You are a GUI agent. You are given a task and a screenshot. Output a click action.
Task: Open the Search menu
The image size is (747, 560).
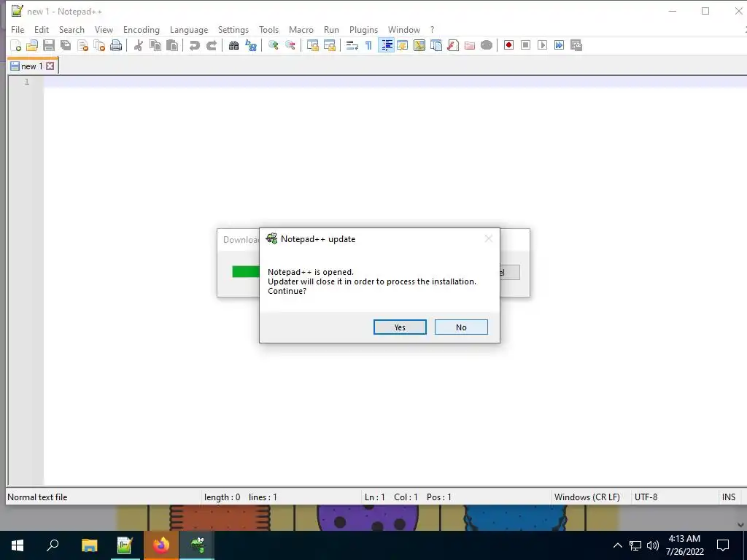pos(71,29)
